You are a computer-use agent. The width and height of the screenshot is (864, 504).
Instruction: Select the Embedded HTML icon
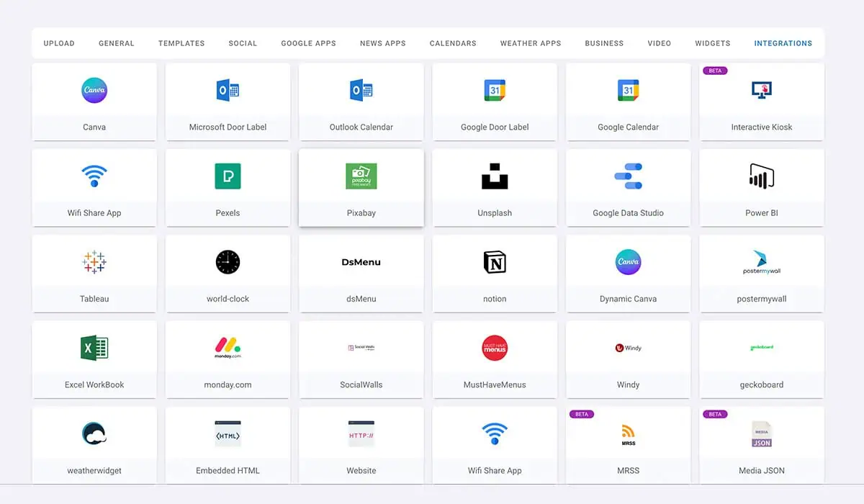pyautogui.click(x=228, y=433)
